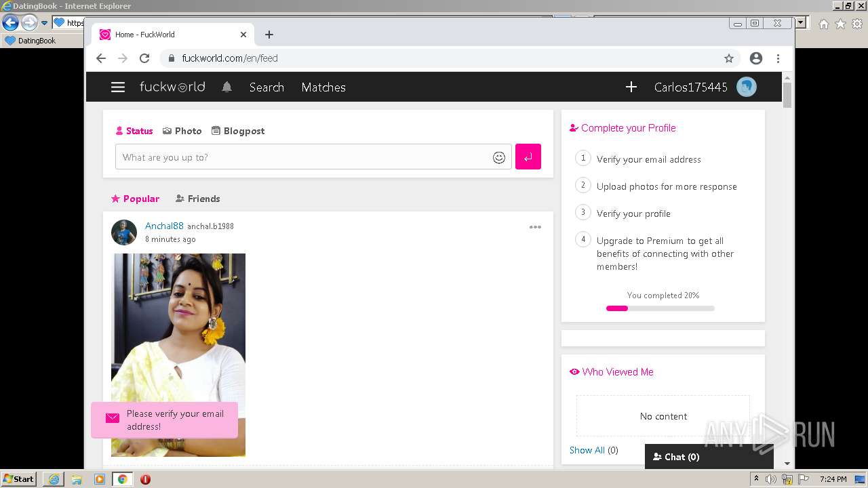
Task: Select the Blogpost tab
Action: click(238, 131)
